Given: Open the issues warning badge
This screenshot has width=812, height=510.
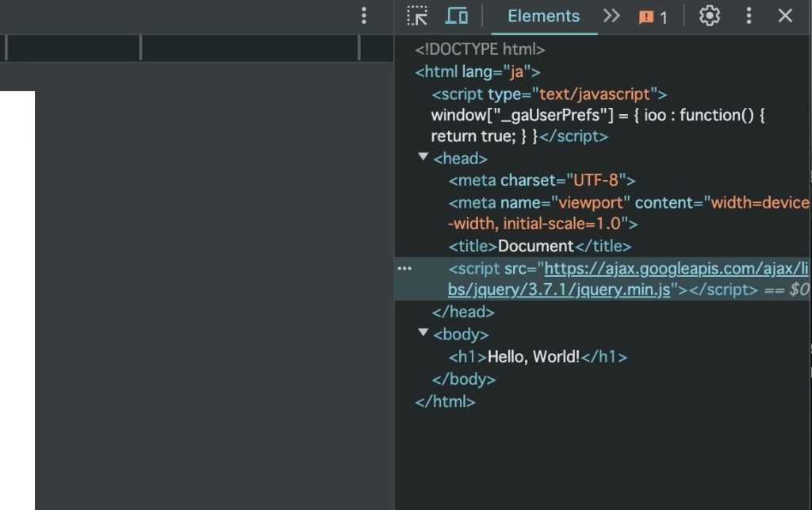Looking at the screenshot, I should click(653, 17).
